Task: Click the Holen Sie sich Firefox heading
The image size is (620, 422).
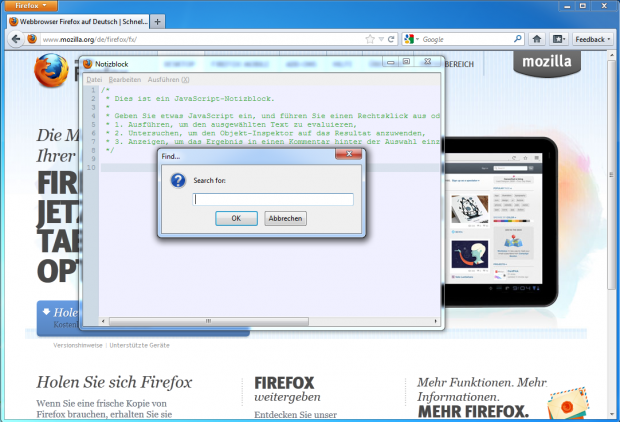Action: [114, 382]
